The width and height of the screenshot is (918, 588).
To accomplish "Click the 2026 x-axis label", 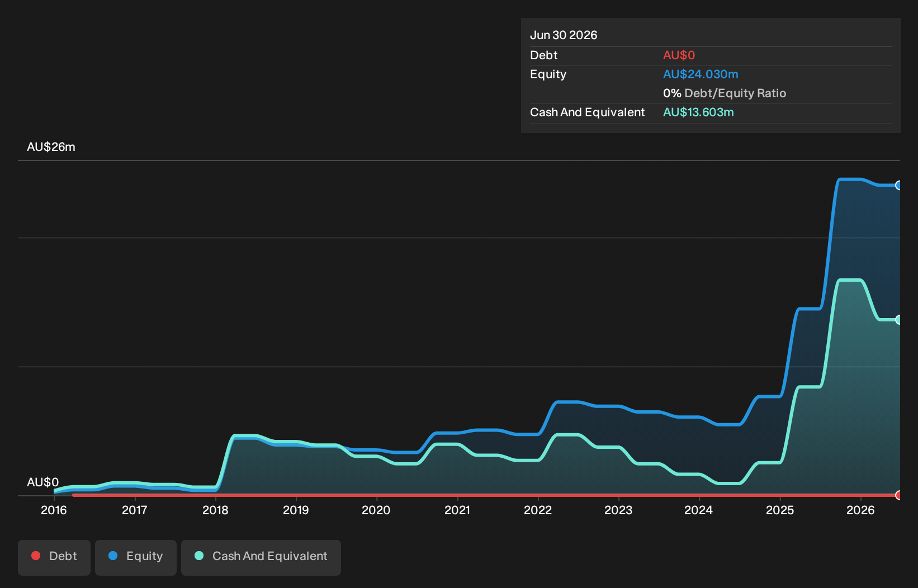I will point(860,510).
